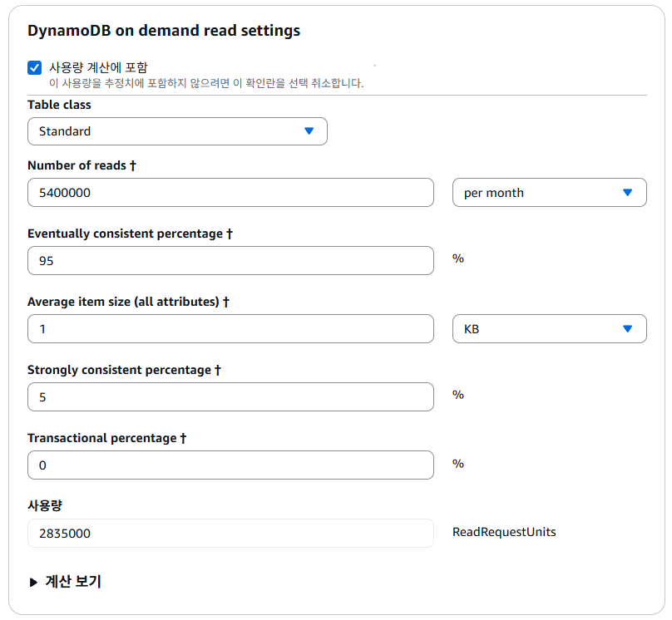The height and width of the screenshot is (620, 672).
Task: Click the Table class label
Action: click(59, 105)
